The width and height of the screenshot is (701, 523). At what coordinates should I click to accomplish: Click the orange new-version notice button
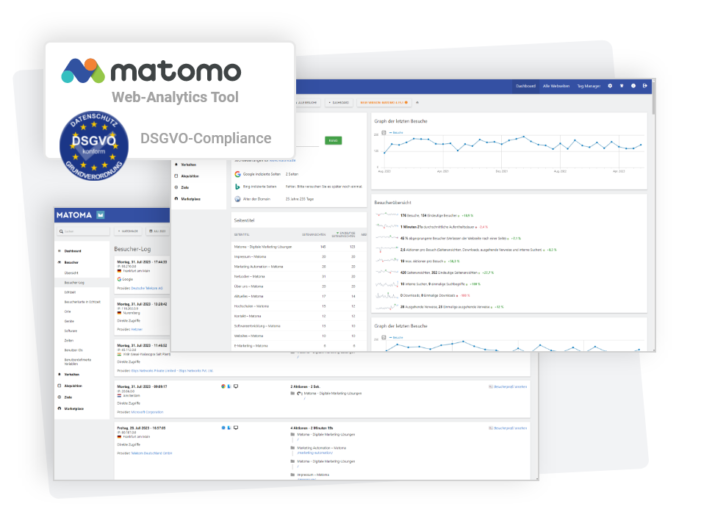pos(384,103)
